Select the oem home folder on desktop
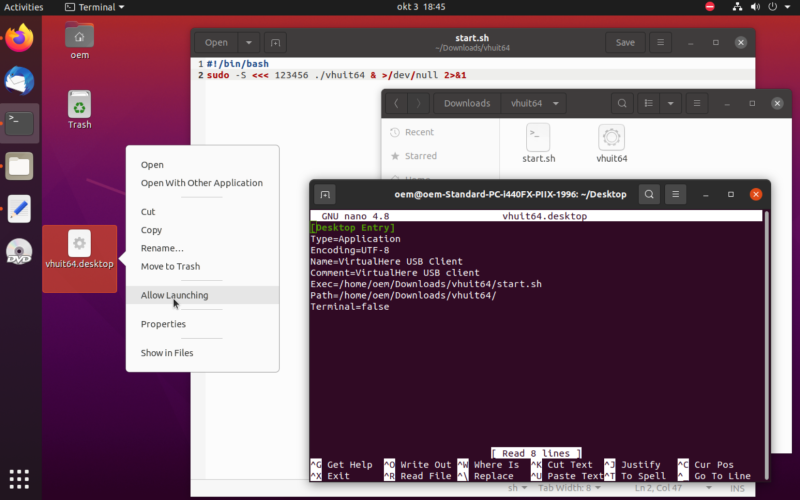The image size is (800, 500). [80, 41]
